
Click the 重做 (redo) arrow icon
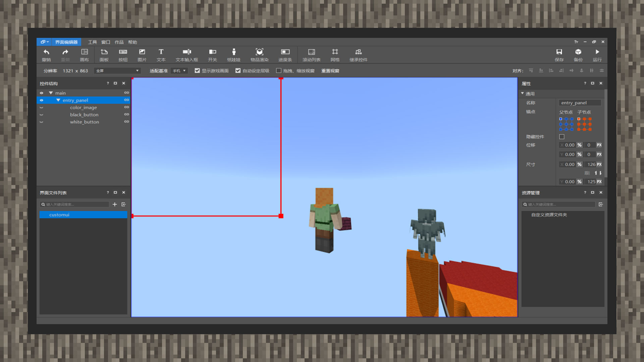(x=65, y=52)
